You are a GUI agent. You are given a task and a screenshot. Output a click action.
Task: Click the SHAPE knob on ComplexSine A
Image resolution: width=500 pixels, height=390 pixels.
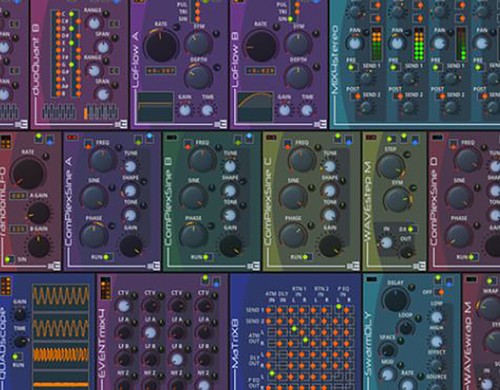click(130, 191)
